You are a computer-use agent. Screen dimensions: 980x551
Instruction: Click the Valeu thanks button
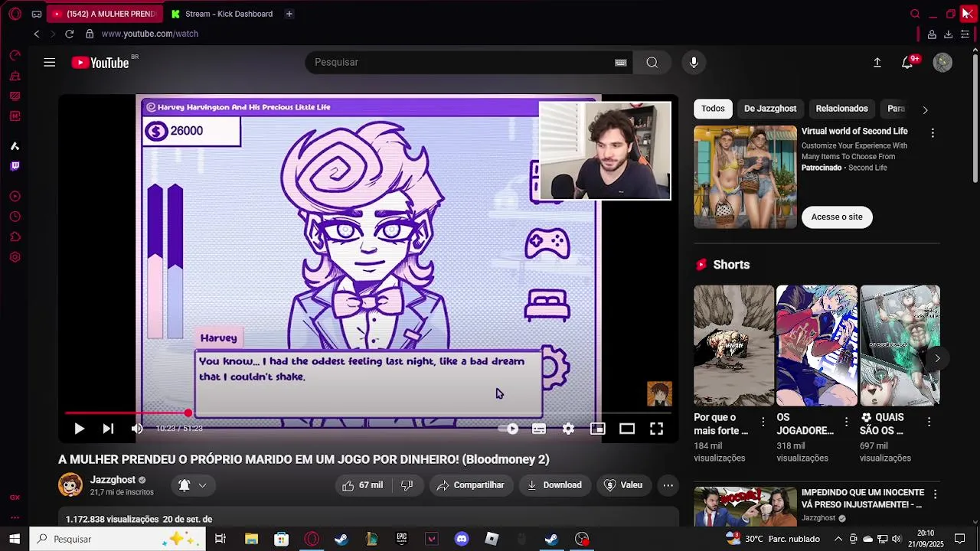(623, 485)
